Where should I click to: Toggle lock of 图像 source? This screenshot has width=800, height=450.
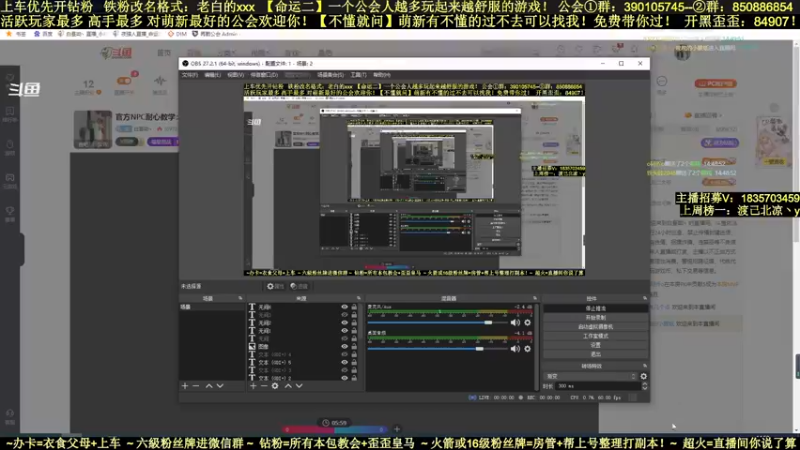pos(354,346)
